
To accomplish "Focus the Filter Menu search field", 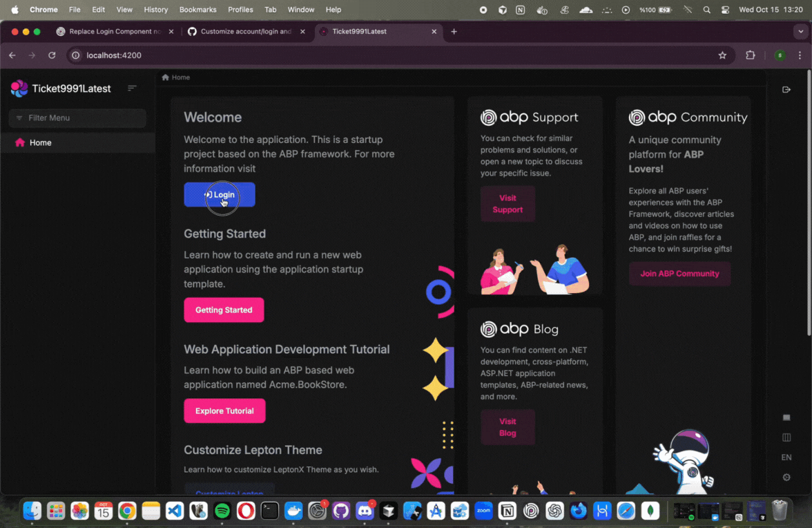I will (x=77, y=118).
